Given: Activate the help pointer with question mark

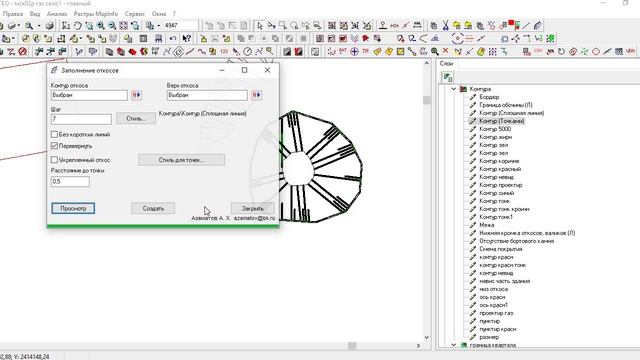Looking at the screenshot, I should [x=187, y=38].
